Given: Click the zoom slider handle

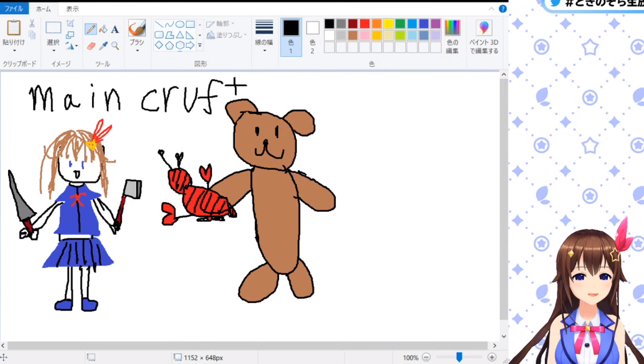Looking at the screenshot, I should coord(459,357).
